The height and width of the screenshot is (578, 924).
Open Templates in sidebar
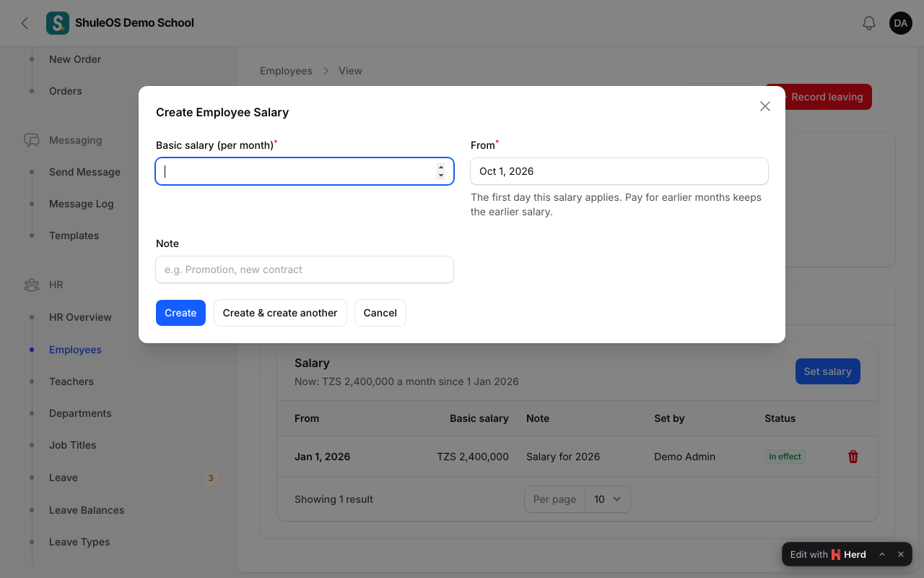(x=74, y=236)
